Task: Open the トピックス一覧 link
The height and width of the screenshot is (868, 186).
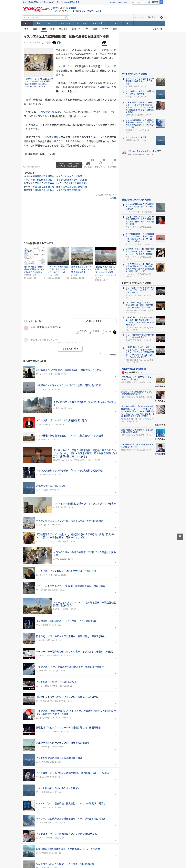Action: coord(155,29)
